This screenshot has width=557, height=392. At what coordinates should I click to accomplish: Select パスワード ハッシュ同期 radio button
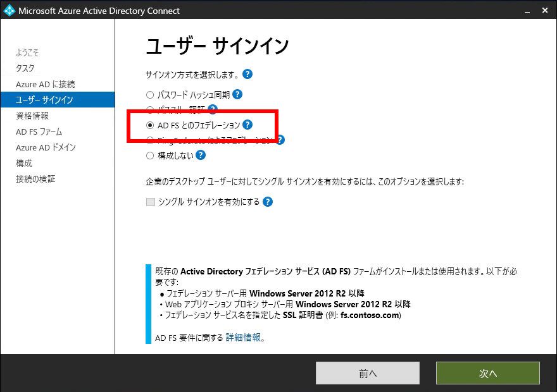click(150, 95)
